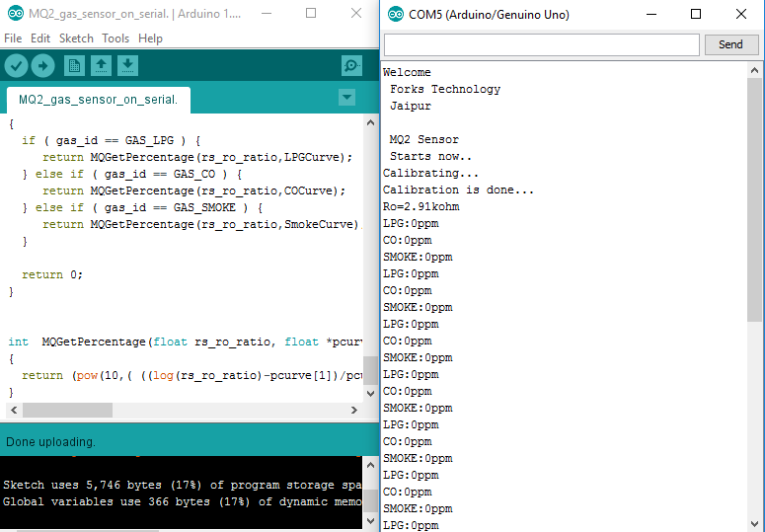Click serial monitor scroll-down arrow
This screenshot has width=765, height=532.
coord(754,524)
